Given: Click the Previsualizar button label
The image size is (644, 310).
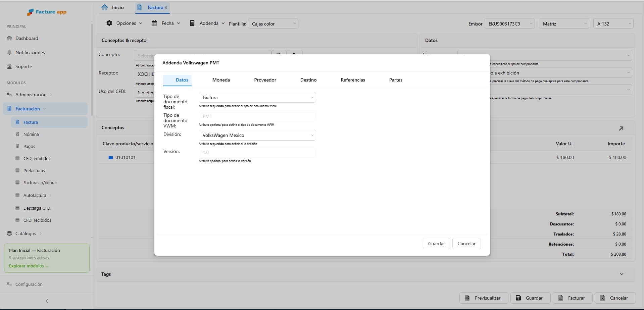Looking at the screenshot, I should pyautogui.click(x=488, y=298).
